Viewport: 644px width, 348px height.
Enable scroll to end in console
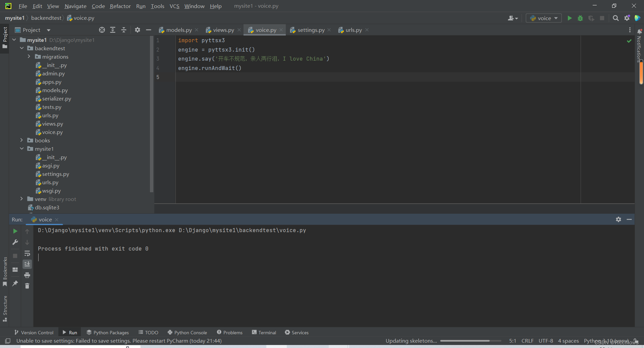point(28,264)
